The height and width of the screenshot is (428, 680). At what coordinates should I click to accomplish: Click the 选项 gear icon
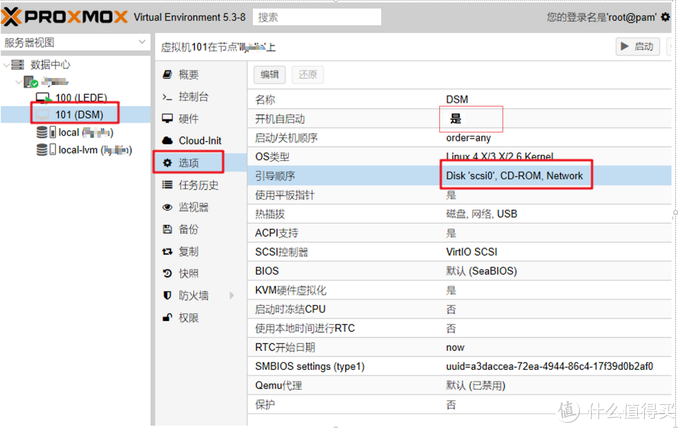click(x=167, y=163)
